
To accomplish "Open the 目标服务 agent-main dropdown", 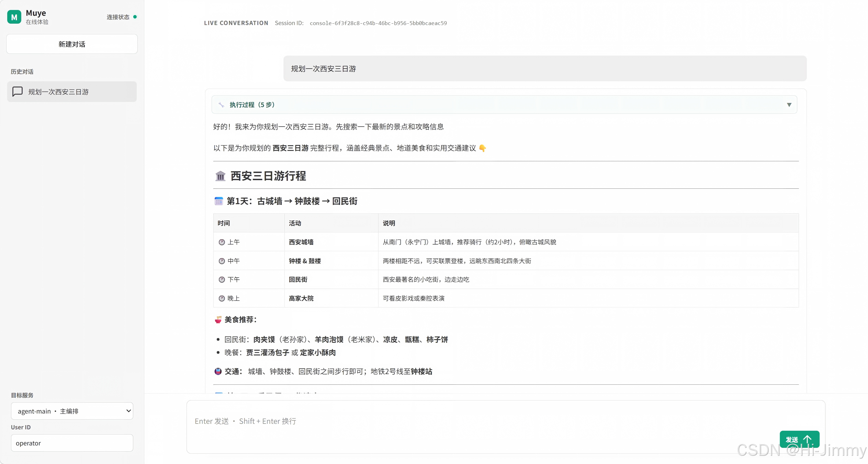I will coord(72,411).
